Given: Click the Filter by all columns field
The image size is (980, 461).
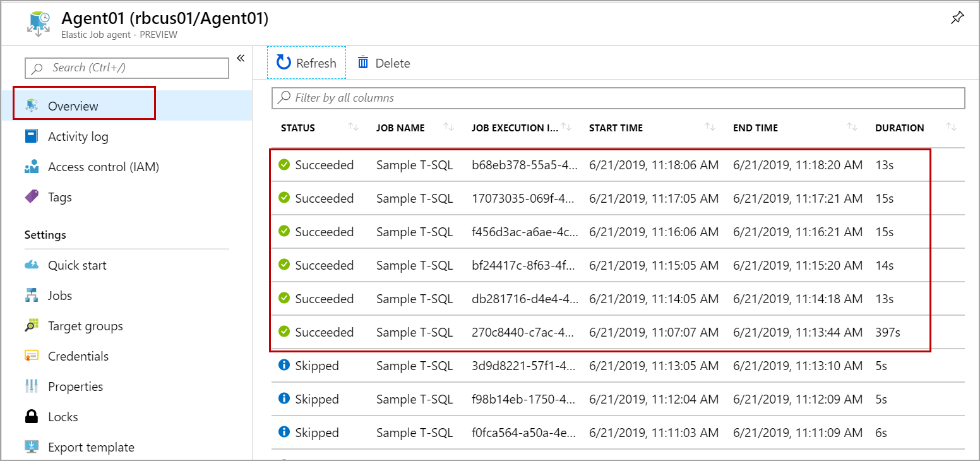Looking at the screenshot, I should 618,98.
